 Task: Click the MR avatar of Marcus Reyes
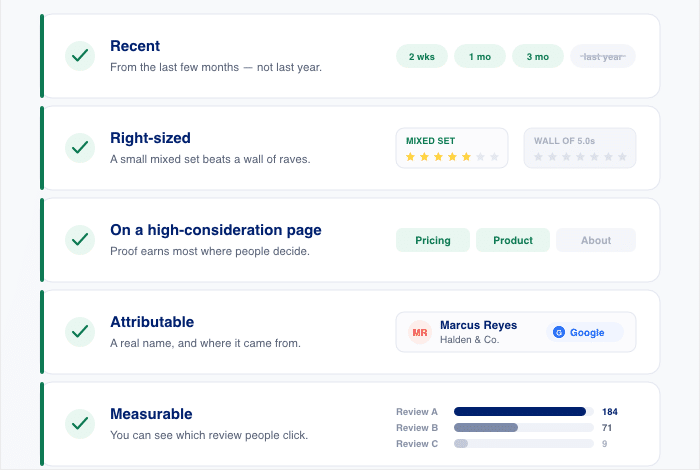pyautogui.click(x=420, y=332)
